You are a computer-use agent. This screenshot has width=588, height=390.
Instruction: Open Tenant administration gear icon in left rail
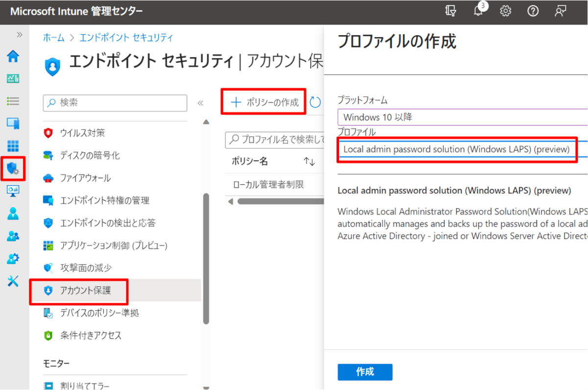[x=13, y=259]
